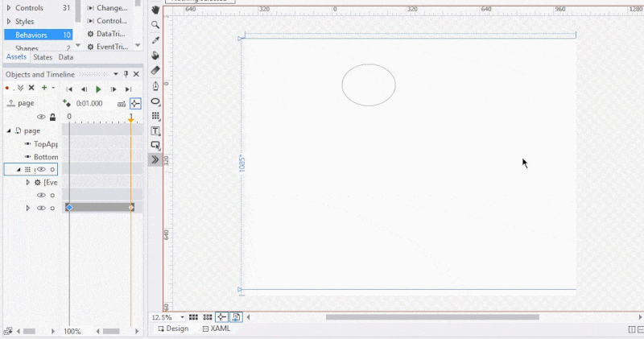Image resolution: width=644 pixels, height=339 pixels.
Task: Toggle the lock-all padlock icon
Action: pyautogui.click(x=52, y=117)
